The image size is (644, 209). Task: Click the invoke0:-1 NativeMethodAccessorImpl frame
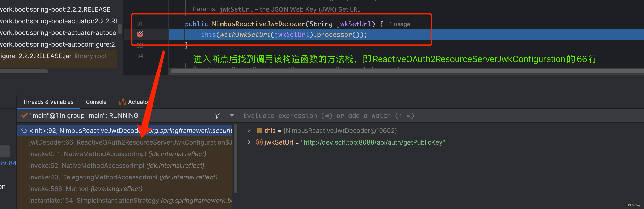point(118,154)
